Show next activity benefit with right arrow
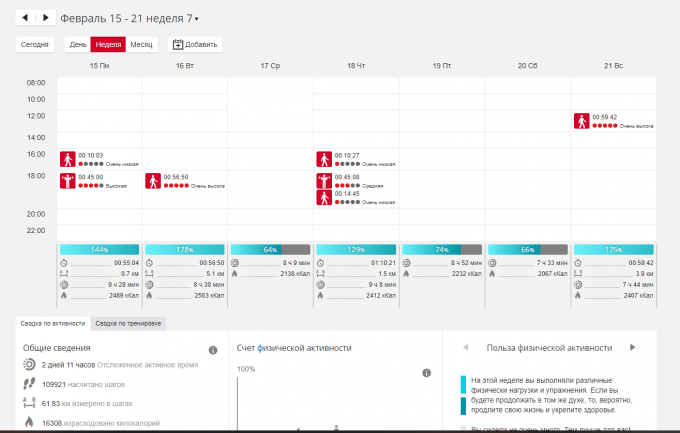680x433 pixels. (x=632, y=348)
